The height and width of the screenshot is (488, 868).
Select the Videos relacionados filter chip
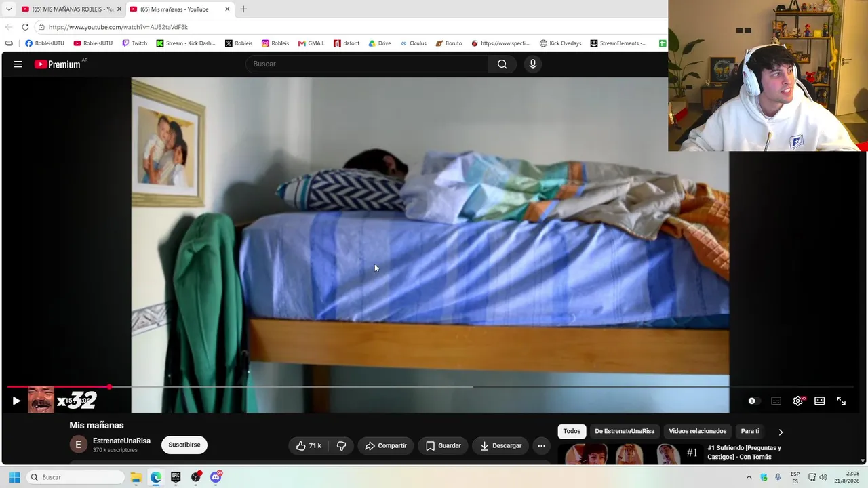(697, 431)
